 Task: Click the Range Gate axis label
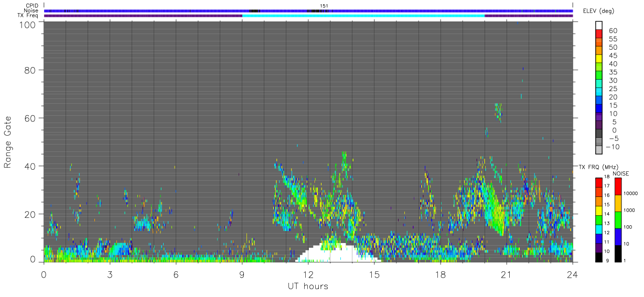click(8, 142)
